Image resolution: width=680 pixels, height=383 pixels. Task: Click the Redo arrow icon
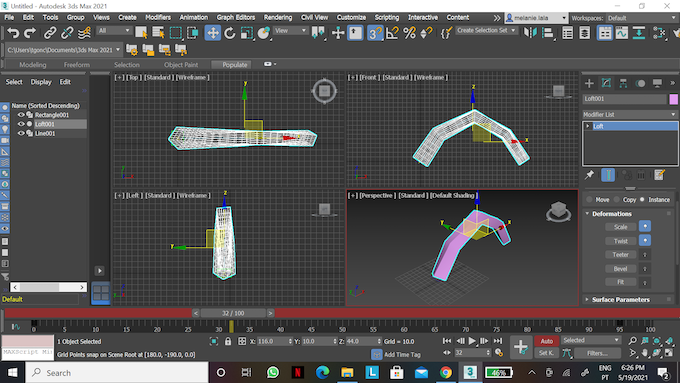tap(29, 33)
